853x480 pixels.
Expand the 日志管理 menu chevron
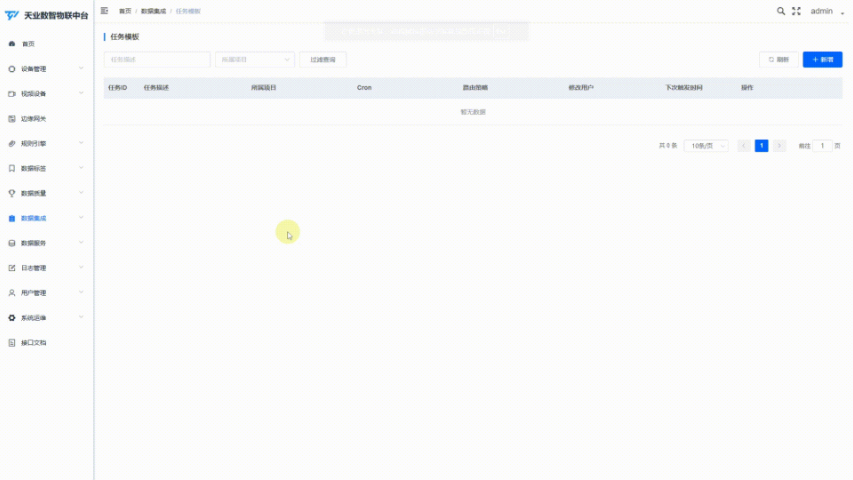point(81,268)
